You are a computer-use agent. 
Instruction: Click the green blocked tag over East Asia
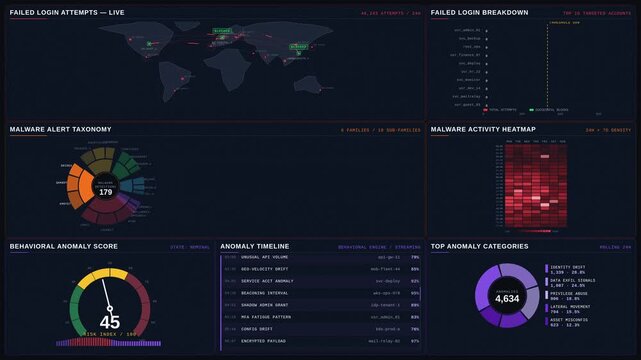(298, 47)
